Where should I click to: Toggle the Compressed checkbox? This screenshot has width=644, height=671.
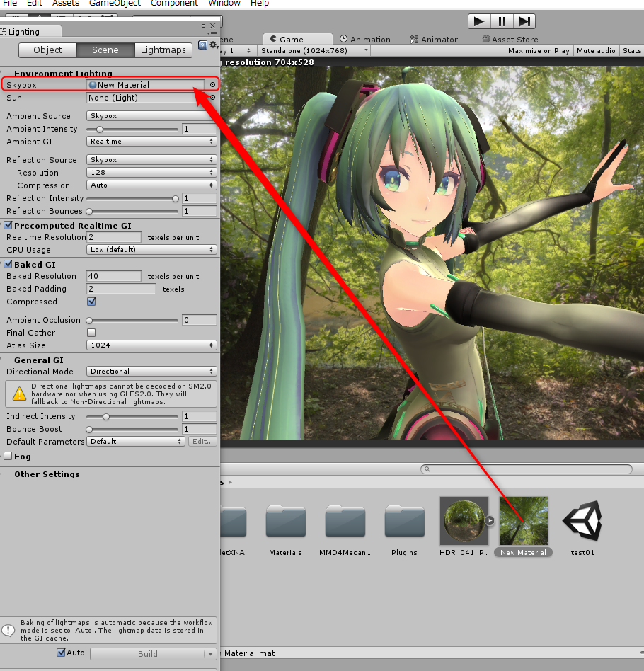pos(91,302)
